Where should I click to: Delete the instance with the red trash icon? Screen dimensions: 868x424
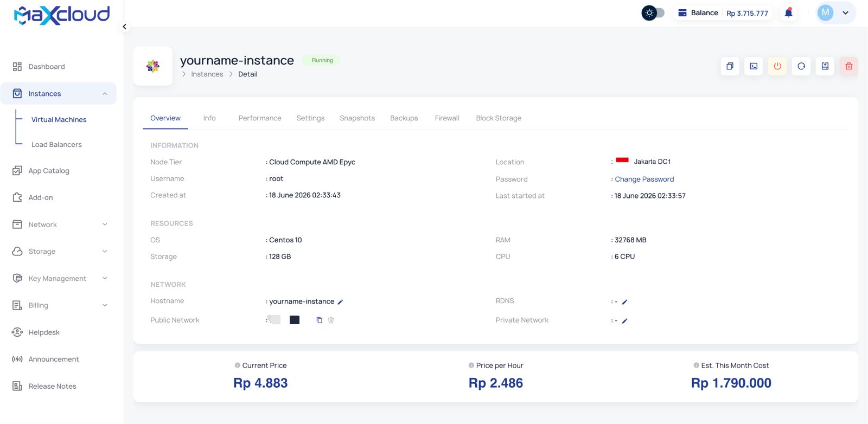point(849,66)
